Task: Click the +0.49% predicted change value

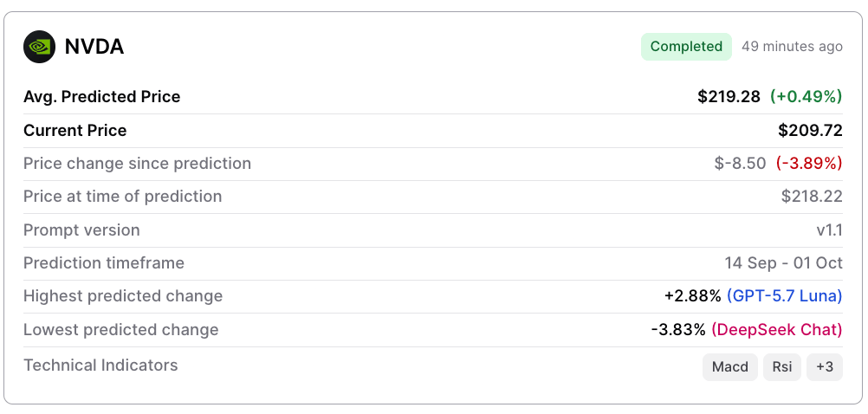Action: (806, 97)
